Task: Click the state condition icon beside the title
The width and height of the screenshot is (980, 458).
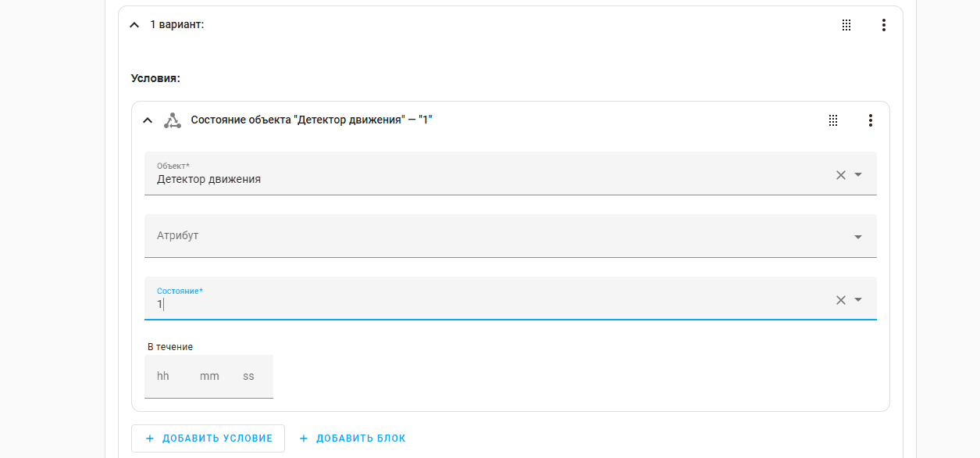Action: click(x=172, y=120)
